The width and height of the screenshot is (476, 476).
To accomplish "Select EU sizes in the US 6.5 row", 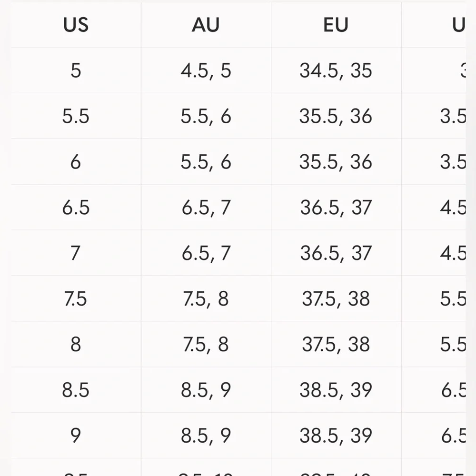I will click(x=336, y=208).
